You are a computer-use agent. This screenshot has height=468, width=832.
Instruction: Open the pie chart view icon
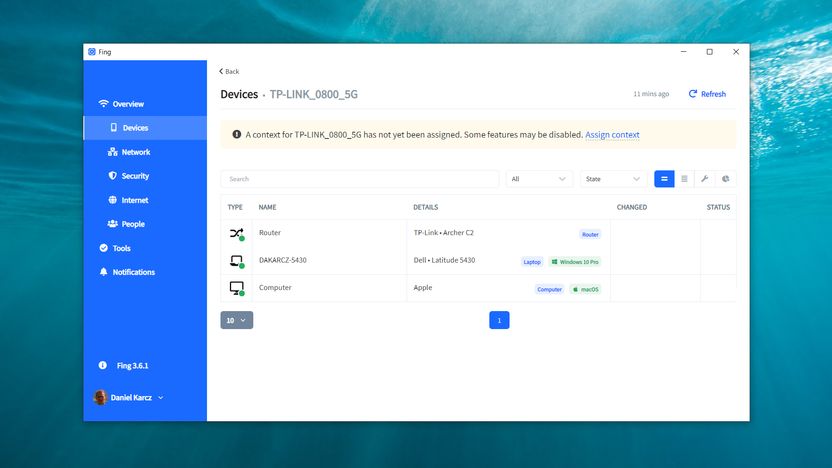pos(725,179)
